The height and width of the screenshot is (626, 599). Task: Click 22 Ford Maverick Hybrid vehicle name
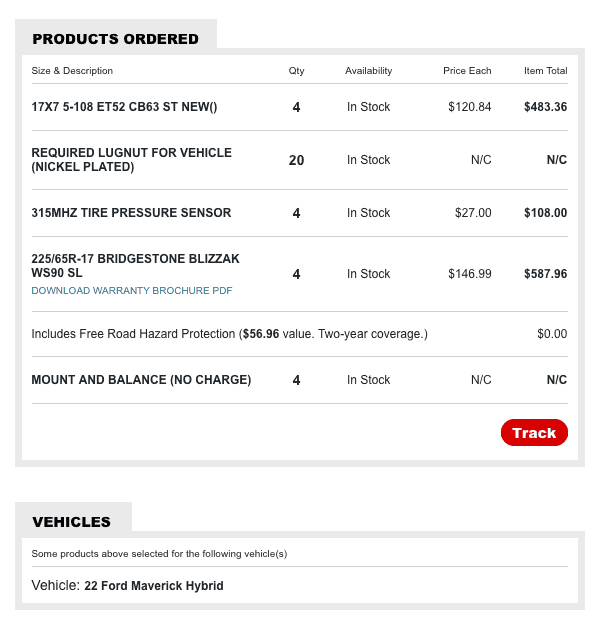coord(154,586)
